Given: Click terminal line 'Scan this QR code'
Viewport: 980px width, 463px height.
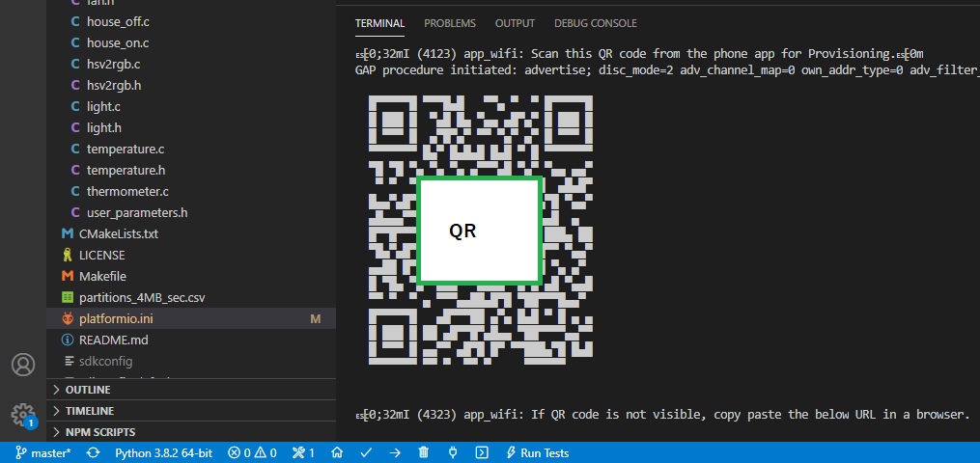Looking at the screenshot, I should (639, 53).
